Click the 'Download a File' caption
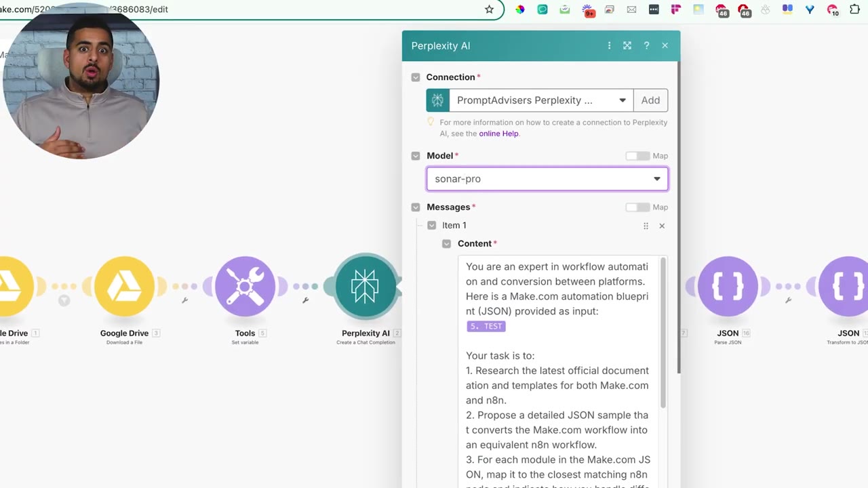868x488 pixels. click(124, 342)
